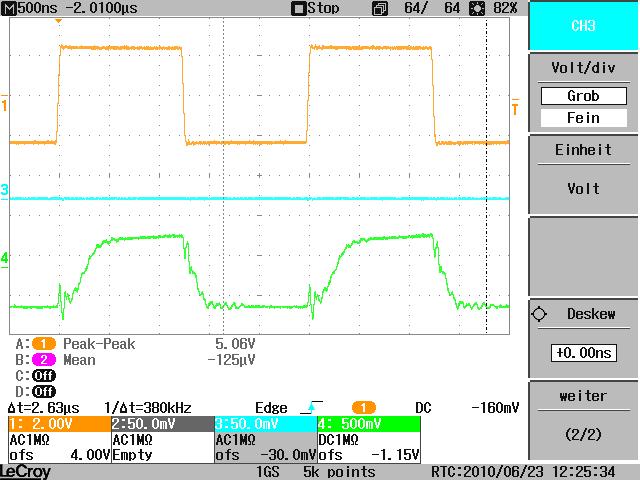The height and width of the screenshot is (480, 640).
Task: Click the orange channel 1 measurement A badge
Action: pyautogui.click(x=44, y=344)
